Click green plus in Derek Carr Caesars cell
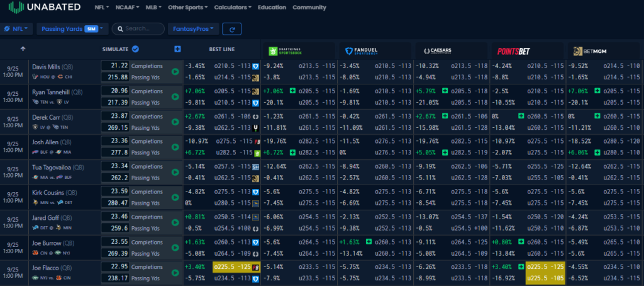This screenshot has width=644, height=286. [445, 116]
